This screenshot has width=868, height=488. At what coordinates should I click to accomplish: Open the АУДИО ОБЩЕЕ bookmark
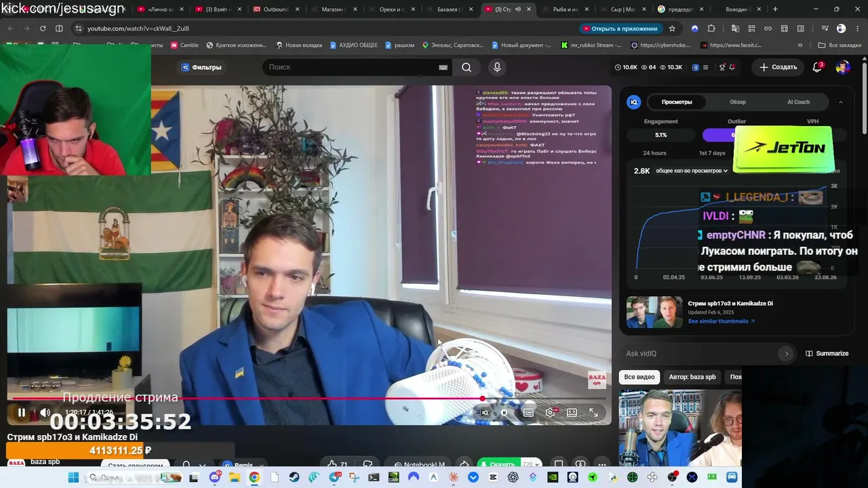[x=353, y=45]
